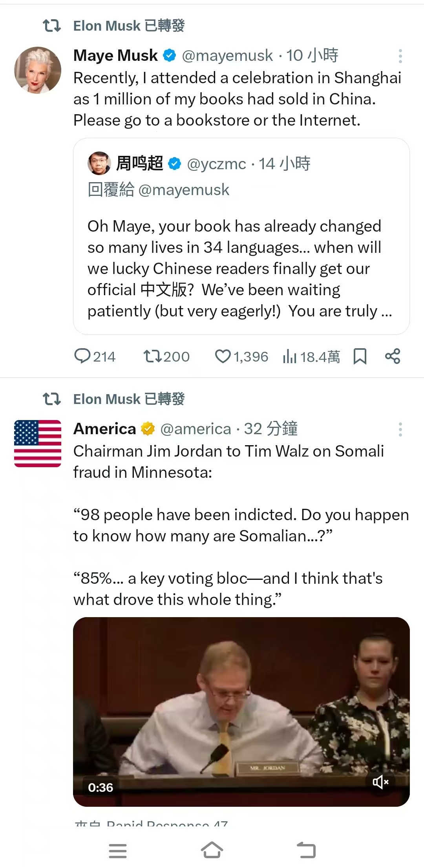View analytics for Maye Musk's post
This screenshot has height=868, width=424.
(290, 356)
